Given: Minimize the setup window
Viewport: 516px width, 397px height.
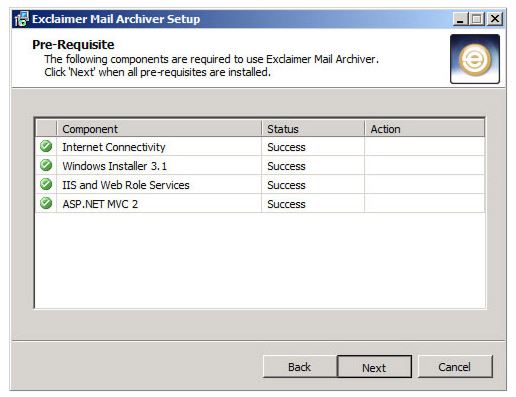Looking at the screenshot, I should tap(460, 19).
